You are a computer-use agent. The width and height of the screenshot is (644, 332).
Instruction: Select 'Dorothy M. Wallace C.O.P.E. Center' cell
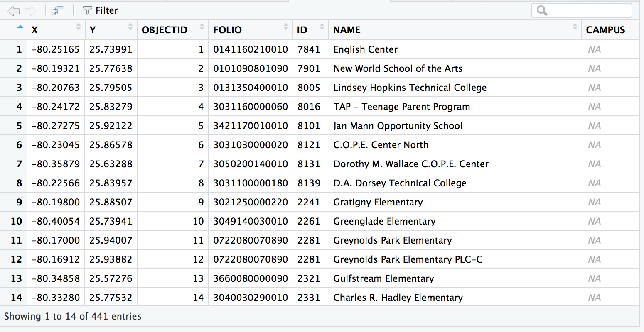[x=455, y=164]
